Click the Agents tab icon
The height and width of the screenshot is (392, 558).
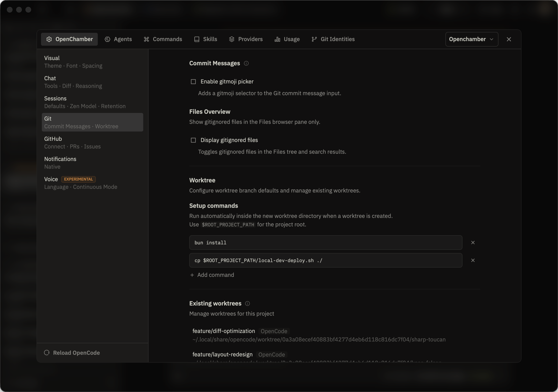[x=107, y=39]
